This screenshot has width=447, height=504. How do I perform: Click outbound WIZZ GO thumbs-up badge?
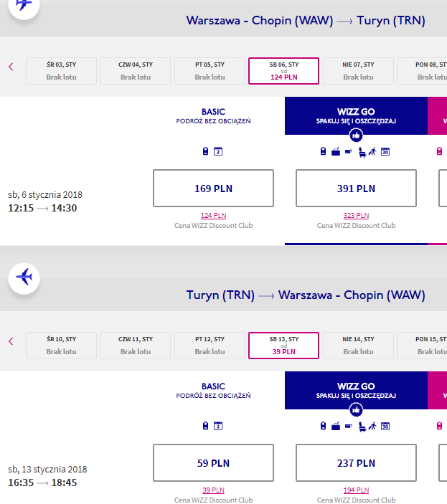coord(356,135)
